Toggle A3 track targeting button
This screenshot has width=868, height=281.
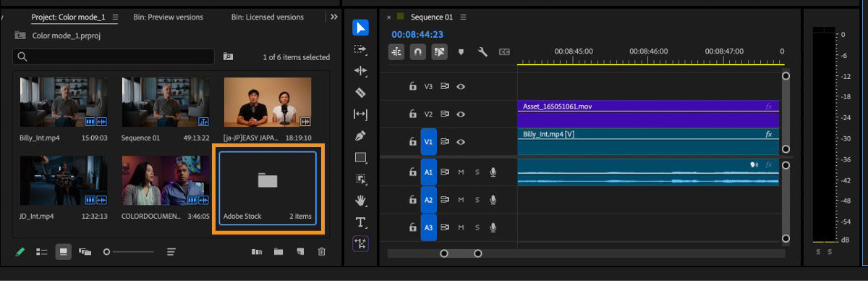(428, 227)
